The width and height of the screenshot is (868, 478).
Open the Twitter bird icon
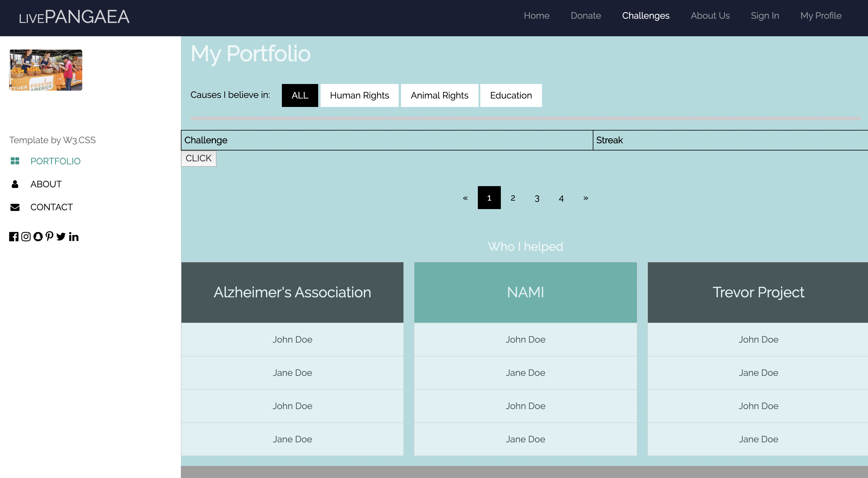61,237
